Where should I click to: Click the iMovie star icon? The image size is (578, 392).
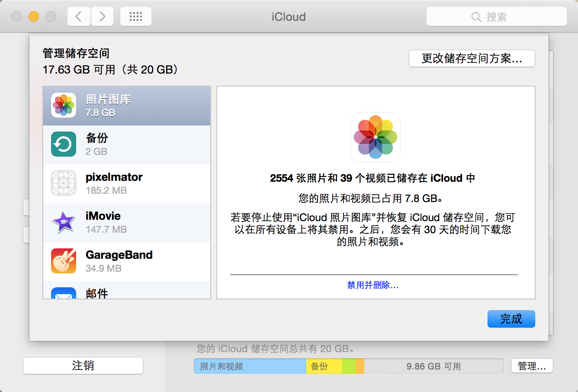point(64,222)
